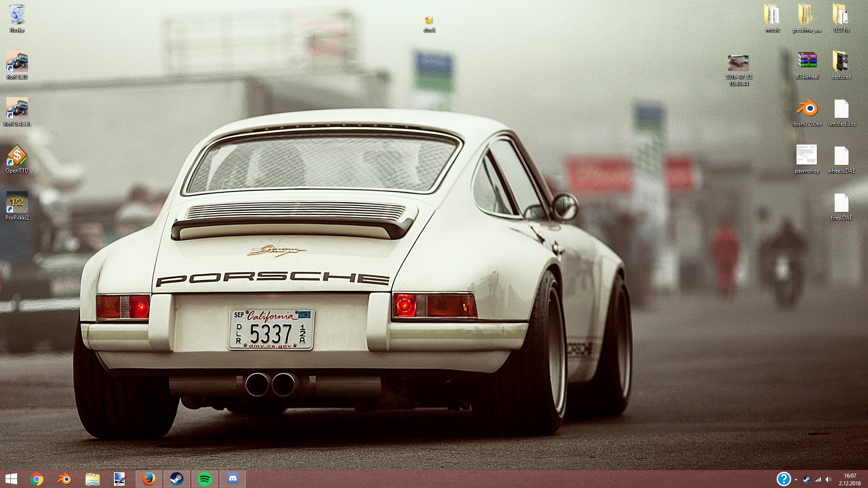Select the textures folder
The height and width of the screenshot is (488, 868).
[841, 65]
